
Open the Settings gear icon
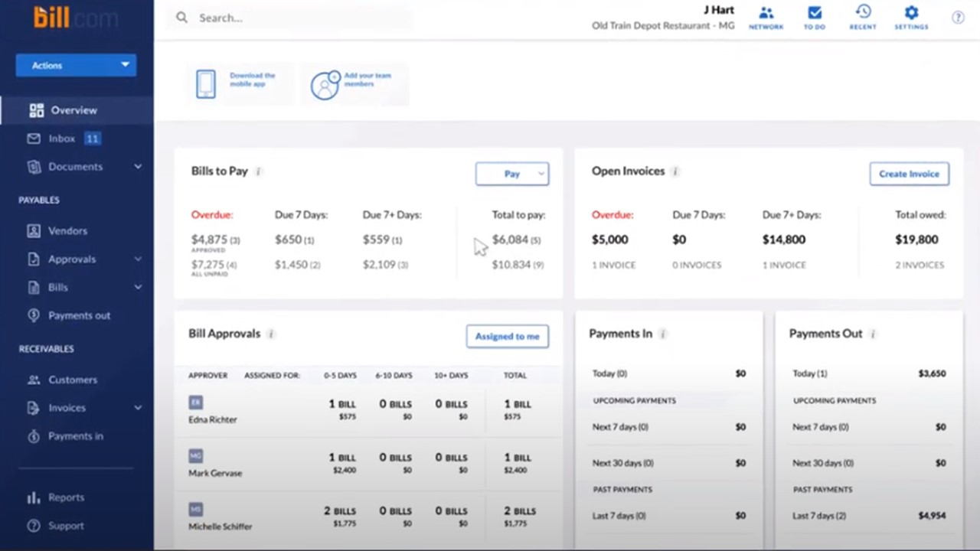[911, 14]
